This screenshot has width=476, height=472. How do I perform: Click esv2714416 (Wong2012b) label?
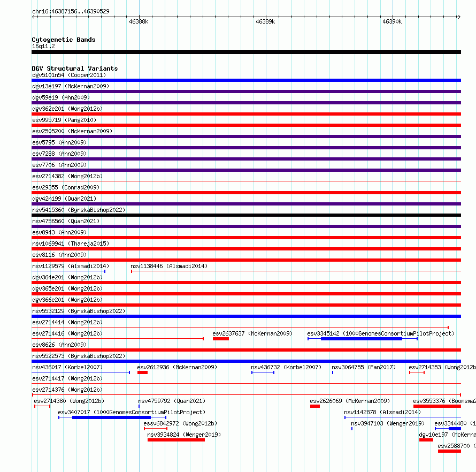[x=67, y=333]
